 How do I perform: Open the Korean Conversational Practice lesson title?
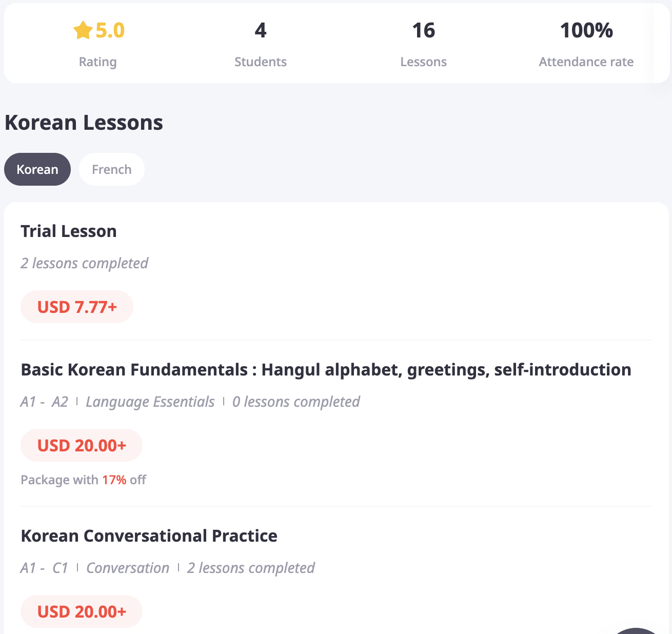tap(149, 536)
